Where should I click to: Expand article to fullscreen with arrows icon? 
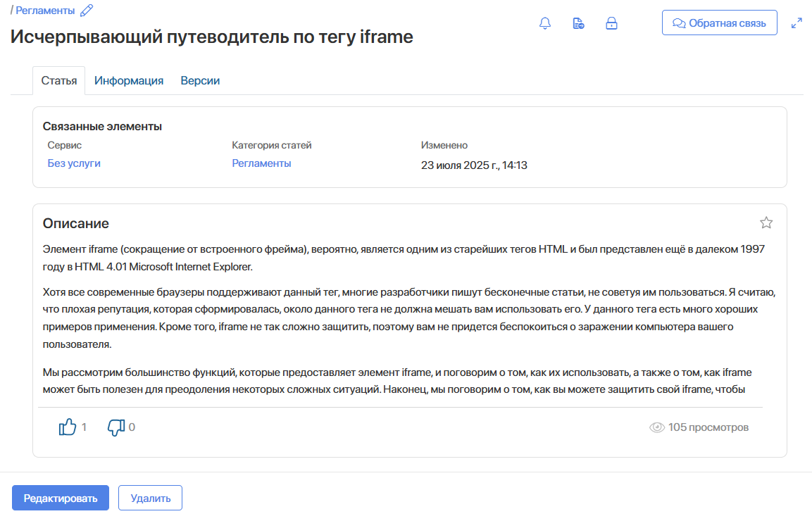point(797,23)
